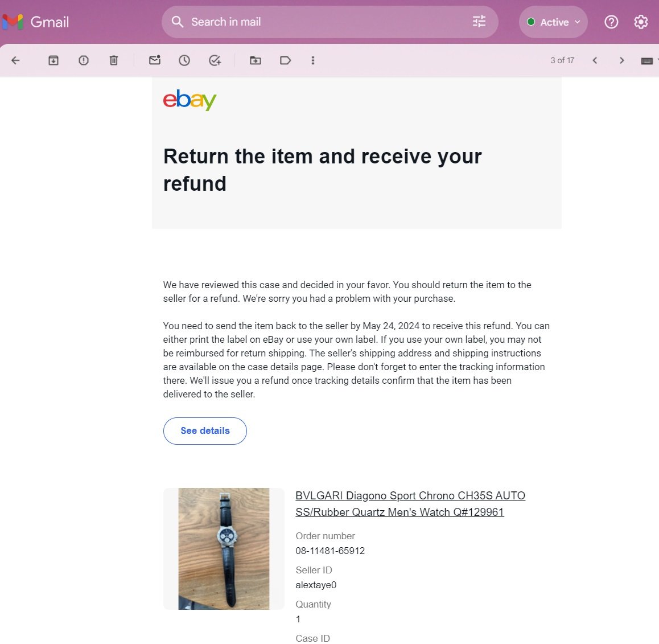
Task: Click the See details button
Action: tap(205, 431)
